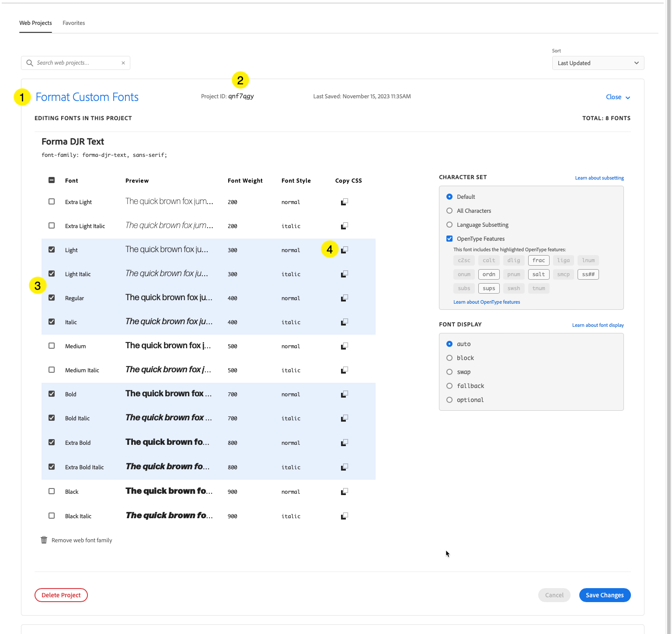672x634 pixels.
Task: Copy CSS for Medium Italic font
Action: click(345, 370)
